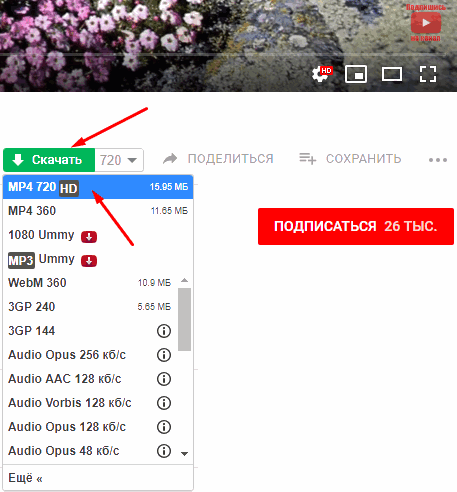Screen dimensions: 457x492
Task: Show info for Audio Opus 48 кб/с
Action: click(164, 451)
